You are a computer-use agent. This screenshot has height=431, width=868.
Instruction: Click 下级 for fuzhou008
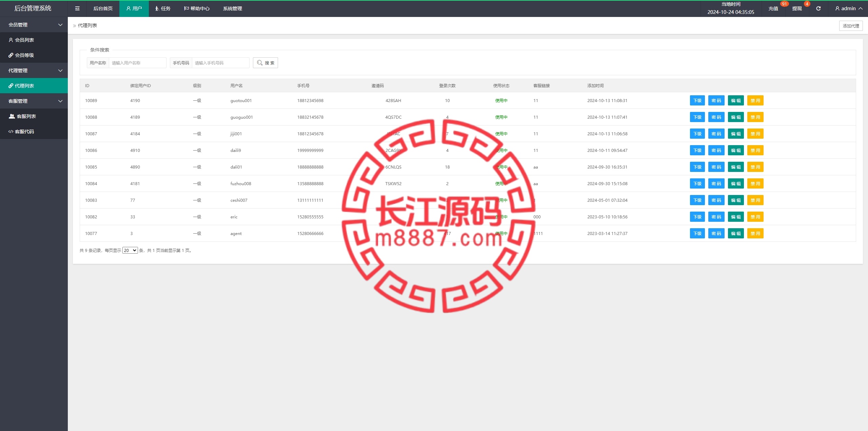[697, 183]
